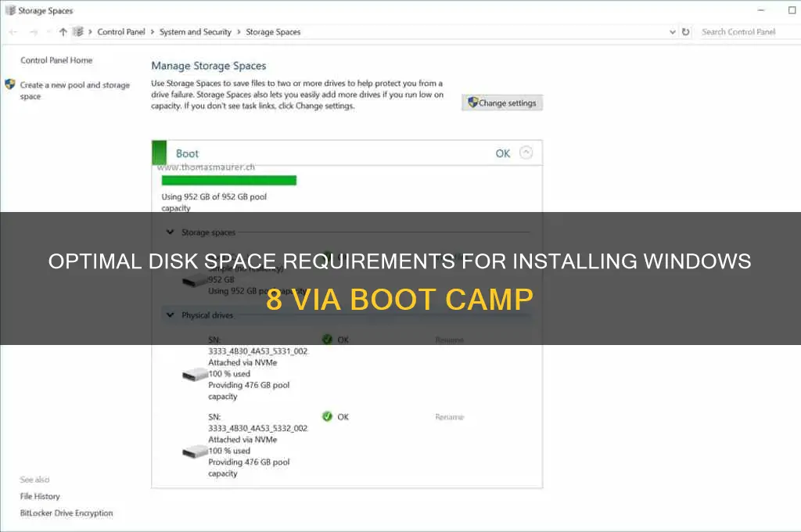Click the address bar location icon

[x=78, y=31]
